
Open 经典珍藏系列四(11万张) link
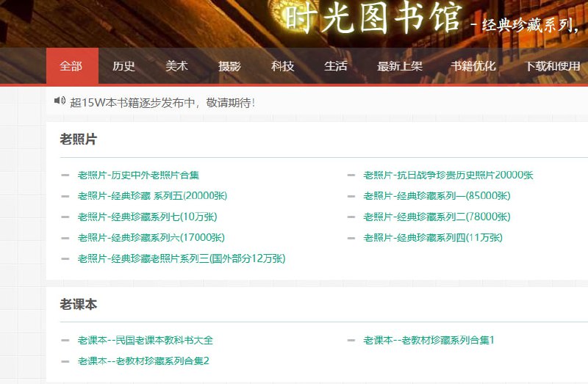[x=433, y=238]
